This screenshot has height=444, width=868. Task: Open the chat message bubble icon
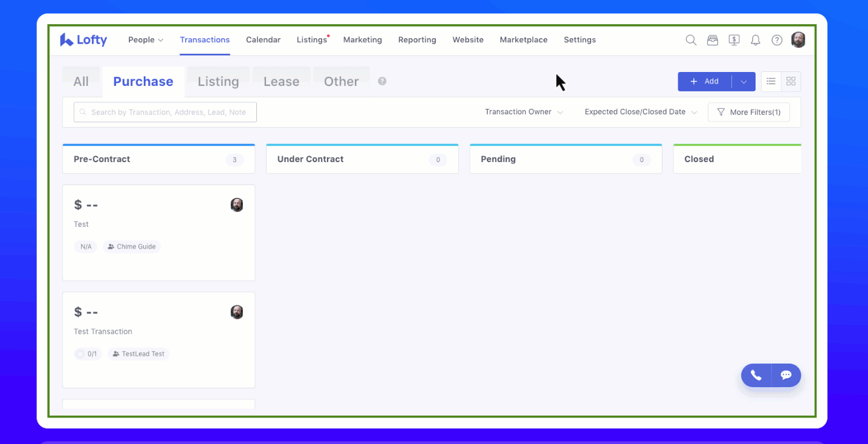786,375
